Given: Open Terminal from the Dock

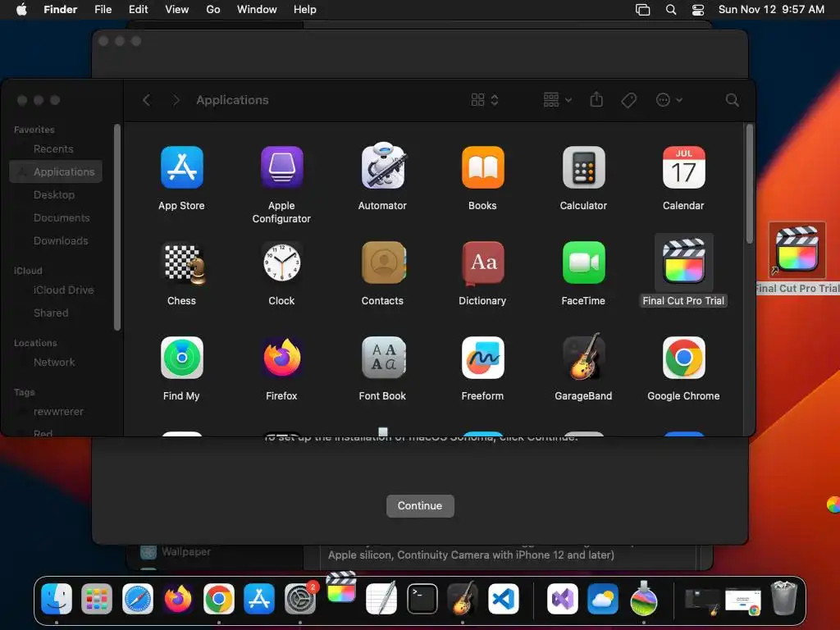Looking at the screenshot, I should (x=422, y=598).
